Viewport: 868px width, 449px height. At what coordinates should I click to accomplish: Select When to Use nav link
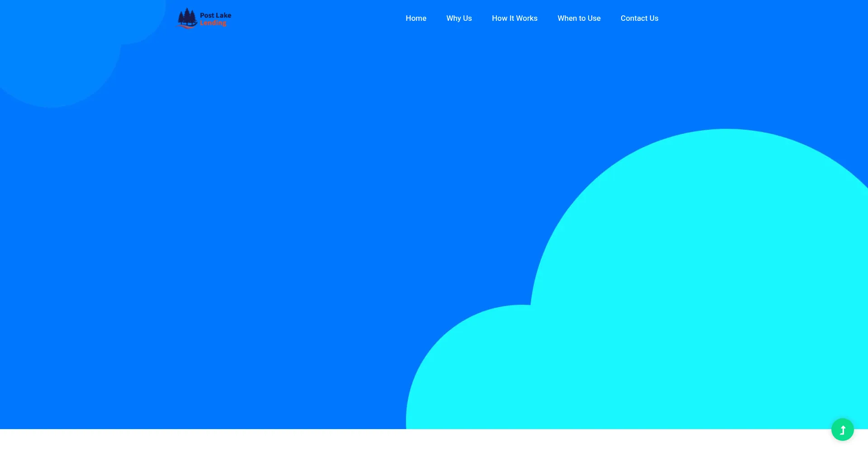pyautogui.click(x=579, y=18)
